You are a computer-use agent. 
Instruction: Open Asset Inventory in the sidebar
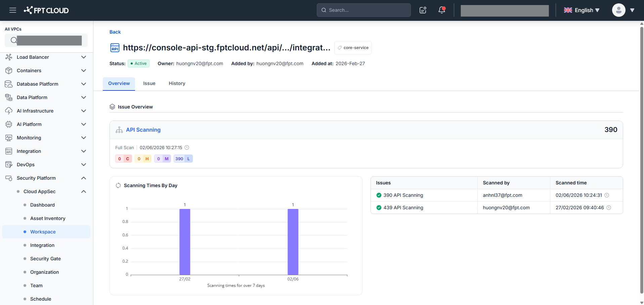tap(48, 218)
